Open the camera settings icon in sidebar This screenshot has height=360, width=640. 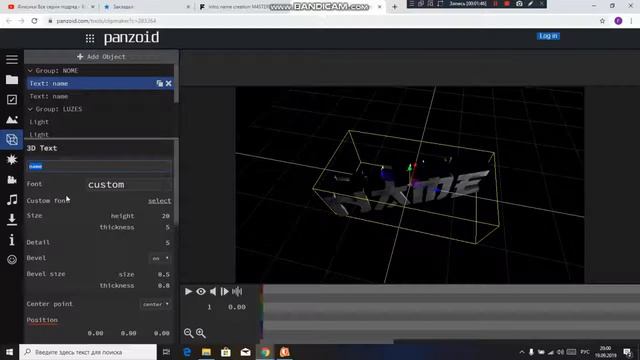(12, 180)
